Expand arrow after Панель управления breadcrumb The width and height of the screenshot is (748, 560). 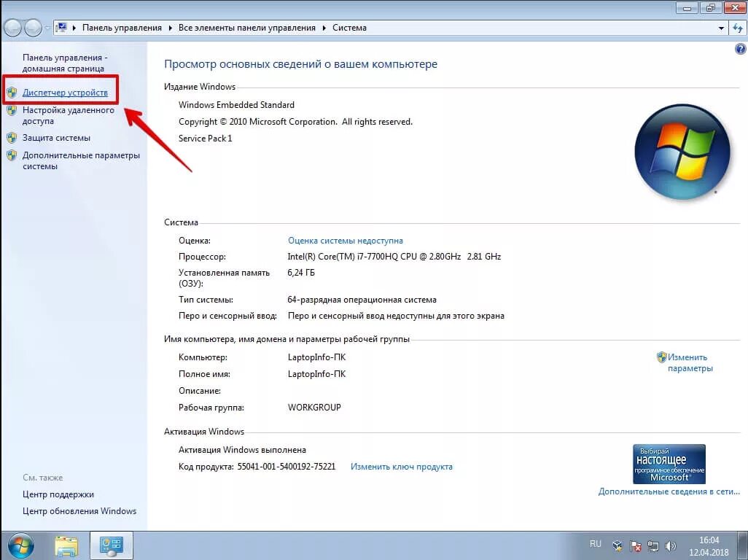(x=171, y=28)
